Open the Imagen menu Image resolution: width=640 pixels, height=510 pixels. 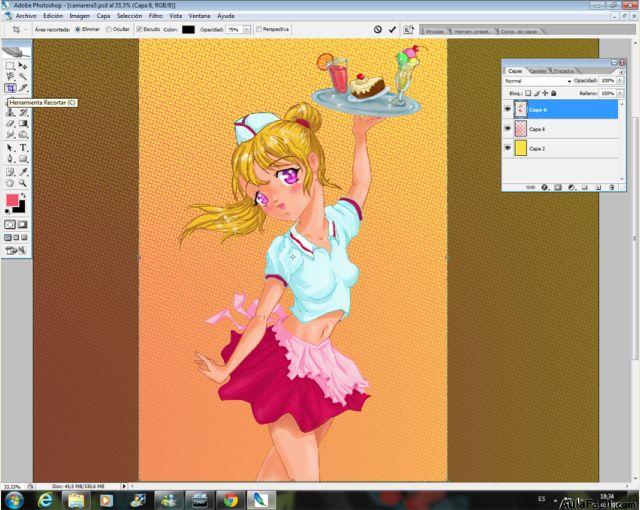click(79, 16)
